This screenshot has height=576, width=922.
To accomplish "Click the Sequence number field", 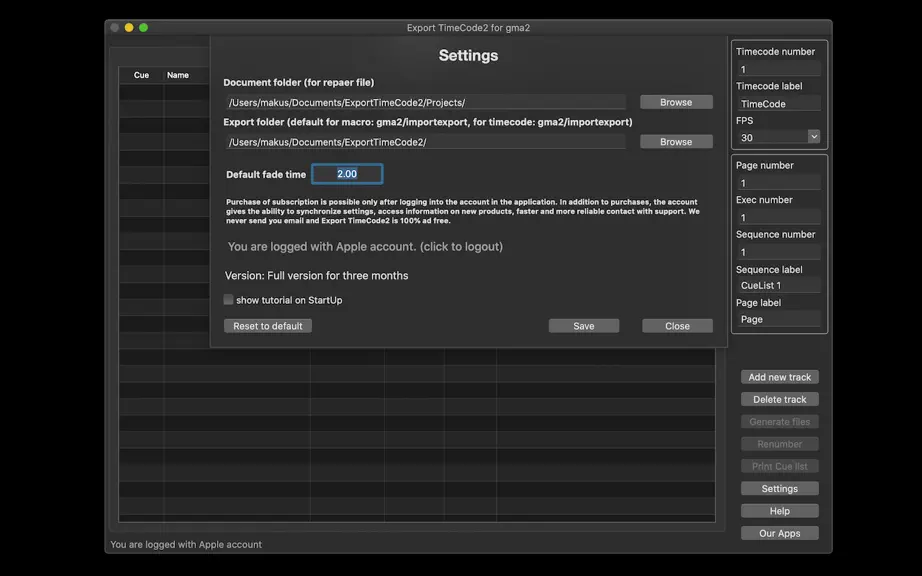I will tap(779, 252).
